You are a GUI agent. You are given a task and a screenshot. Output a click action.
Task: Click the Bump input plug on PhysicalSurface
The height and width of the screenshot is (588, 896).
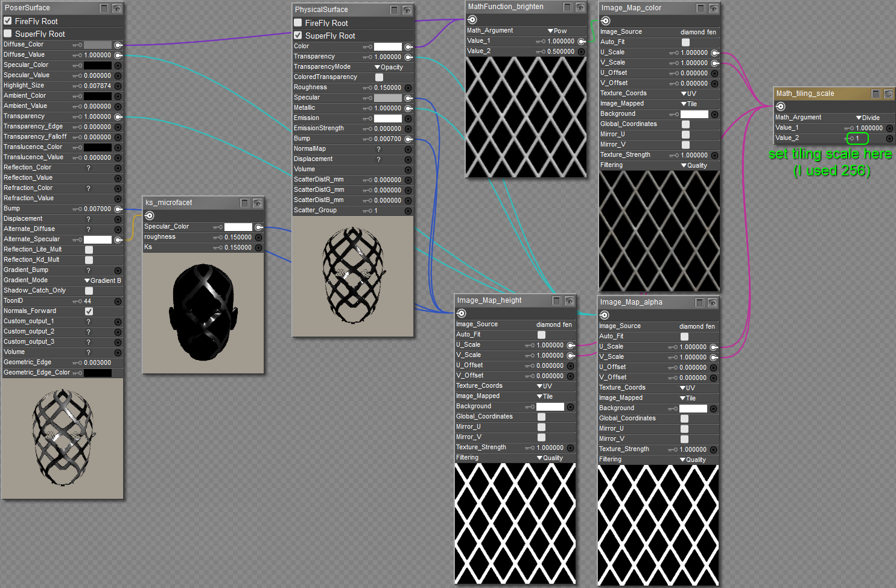[x=408, y=139]
